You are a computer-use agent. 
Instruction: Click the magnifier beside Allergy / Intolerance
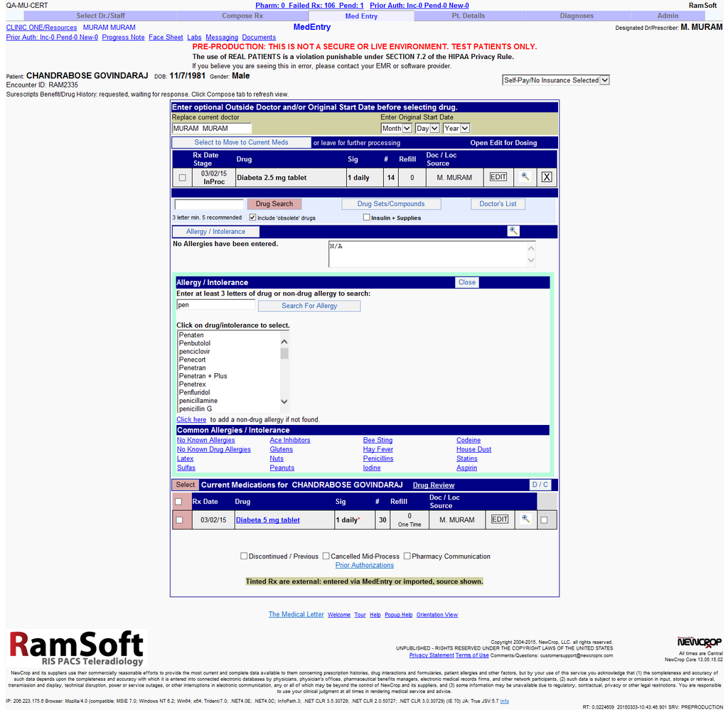pyautogui.click(x=513, y=230)
